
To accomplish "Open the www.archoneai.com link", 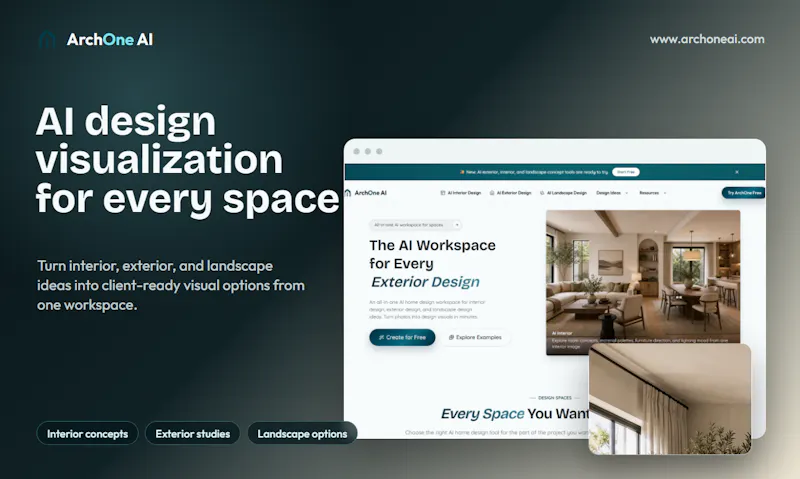I will (x=707, y=39).
